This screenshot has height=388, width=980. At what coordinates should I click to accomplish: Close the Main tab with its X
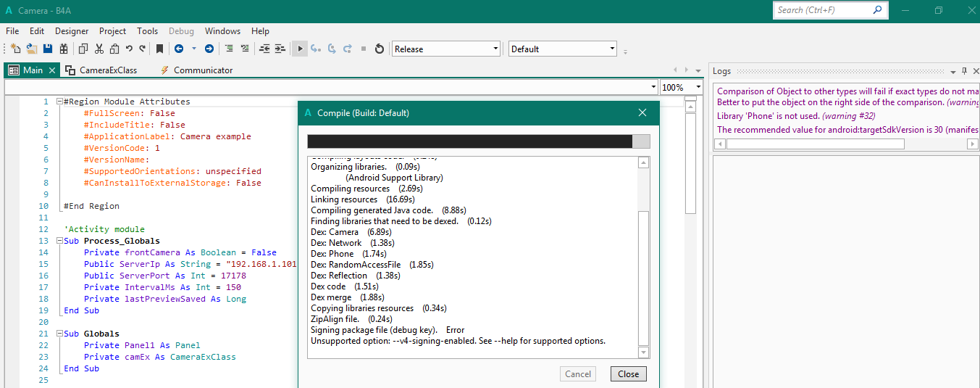coord(51,70)
